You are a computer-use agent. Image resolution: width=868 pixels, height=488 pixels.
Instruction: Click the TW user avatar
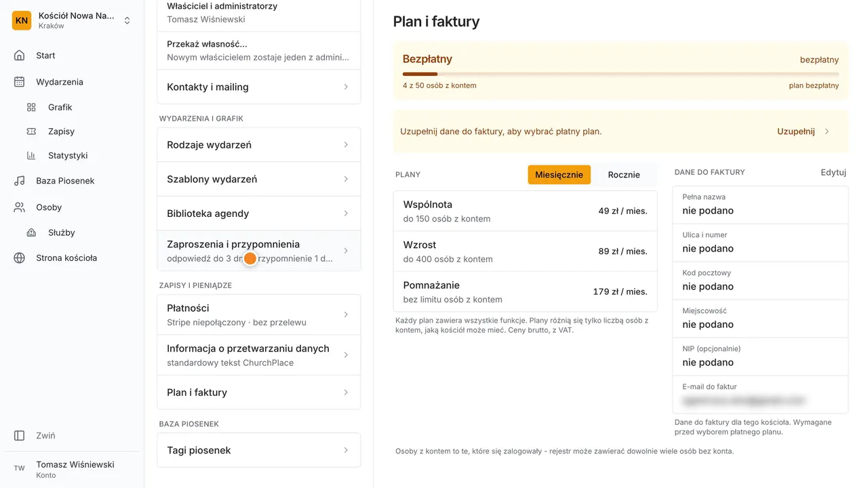click(x=20, y=468)
